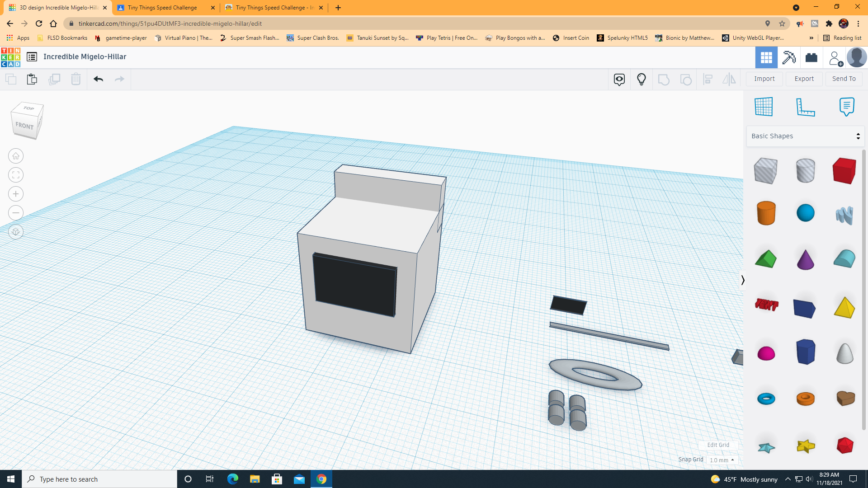Select the red Box shape thumbnail
Screen dimensions: 868x488
[844, 171]
